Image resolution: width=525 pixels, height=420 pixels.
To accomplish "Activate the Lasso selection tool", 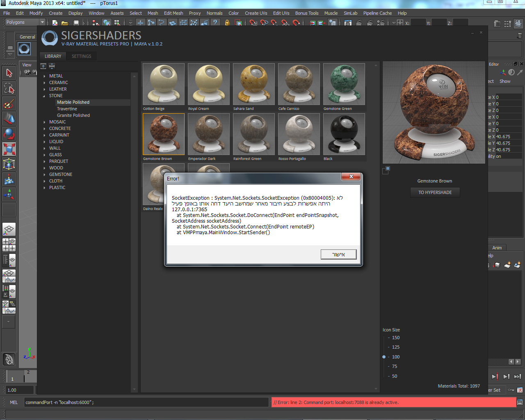I will coord(9,88).
